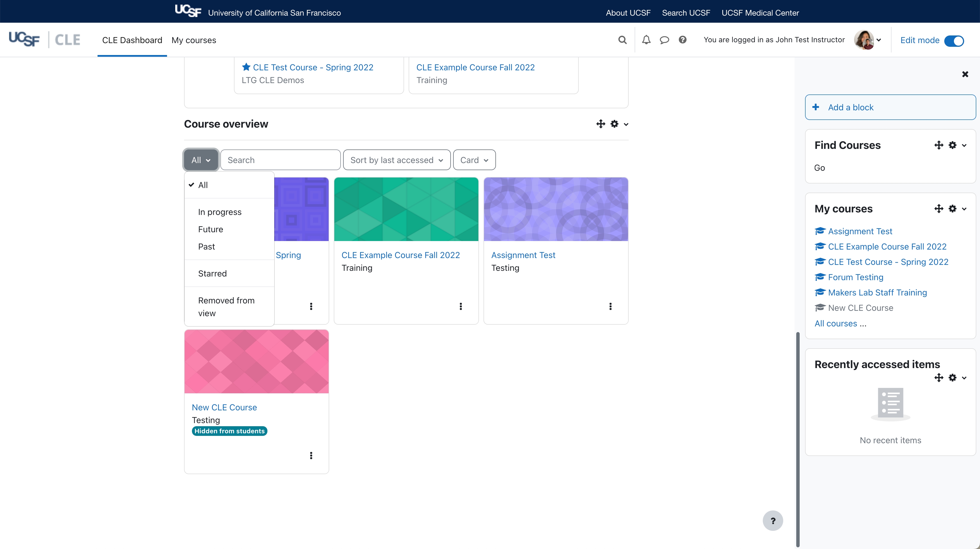This screenshot has width=980, height=549.
Task: Open notifications bell icon
Action: point(646,40)
